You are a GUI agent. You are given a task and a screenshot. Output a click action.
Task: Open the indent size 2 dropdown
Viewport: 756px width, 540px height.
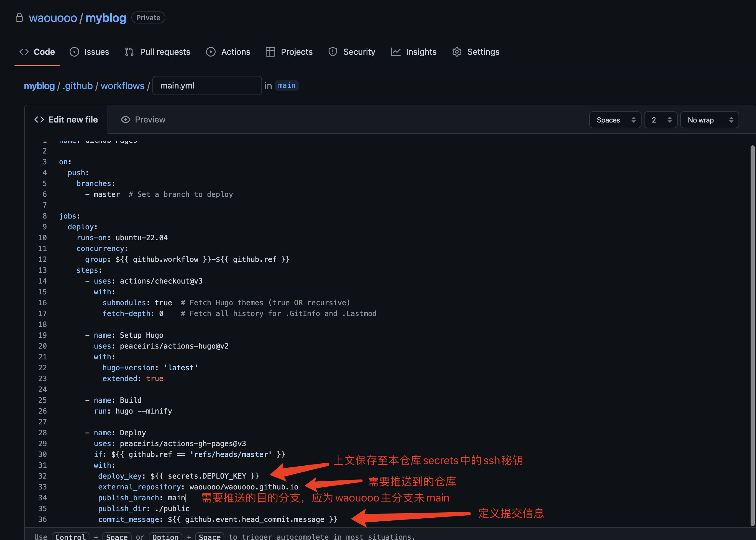click(661, 120)
